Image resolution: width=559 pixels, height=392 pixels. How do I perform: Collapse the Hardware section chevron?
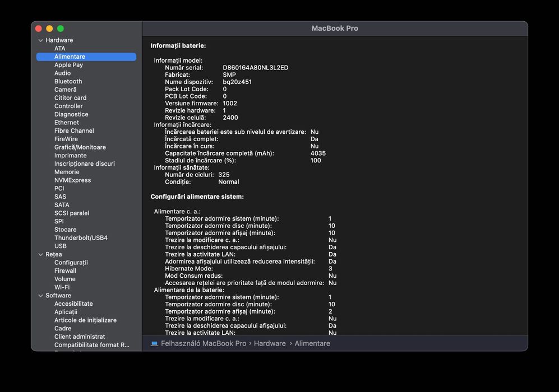pos(40,40)
